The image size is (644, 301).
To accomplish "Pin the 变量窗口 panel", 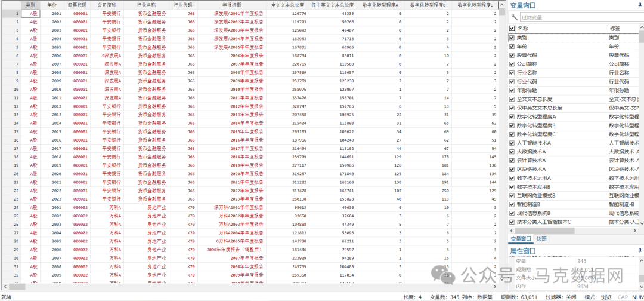I will 640,5.
